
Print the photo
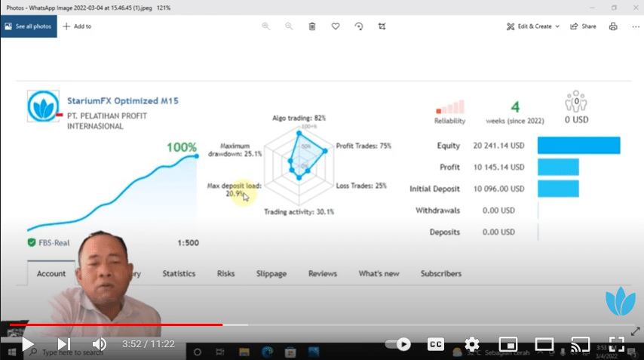613,26
